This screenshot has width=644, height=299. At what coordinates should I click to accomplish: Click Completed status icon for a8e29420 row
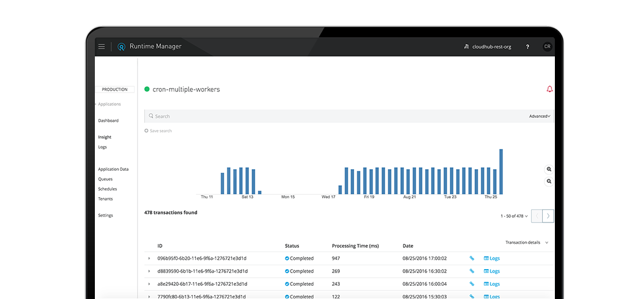tap(287, 284)
